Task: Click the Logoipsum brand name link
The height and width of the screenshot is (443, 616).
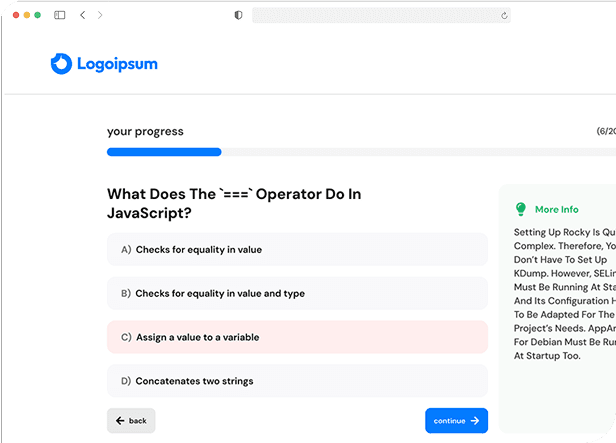Action: (118, 64)
